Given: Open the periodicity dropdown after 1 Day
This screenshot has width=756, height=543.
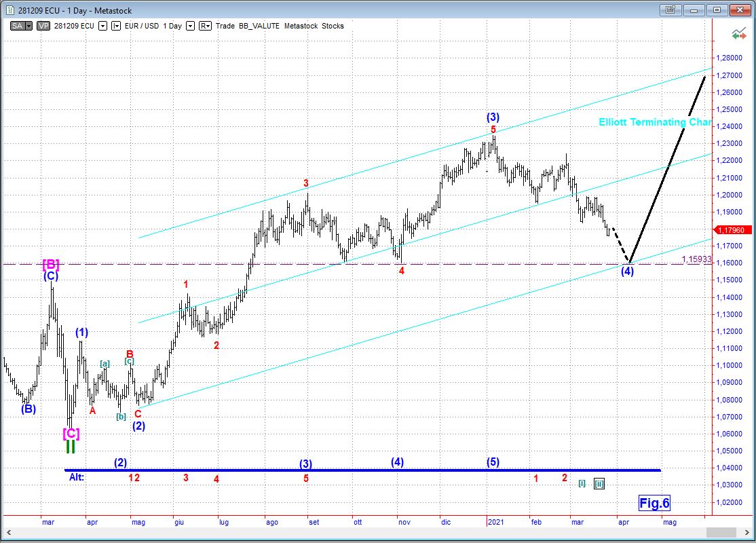Looking at the screenshot, I should [x=191, y=26].
